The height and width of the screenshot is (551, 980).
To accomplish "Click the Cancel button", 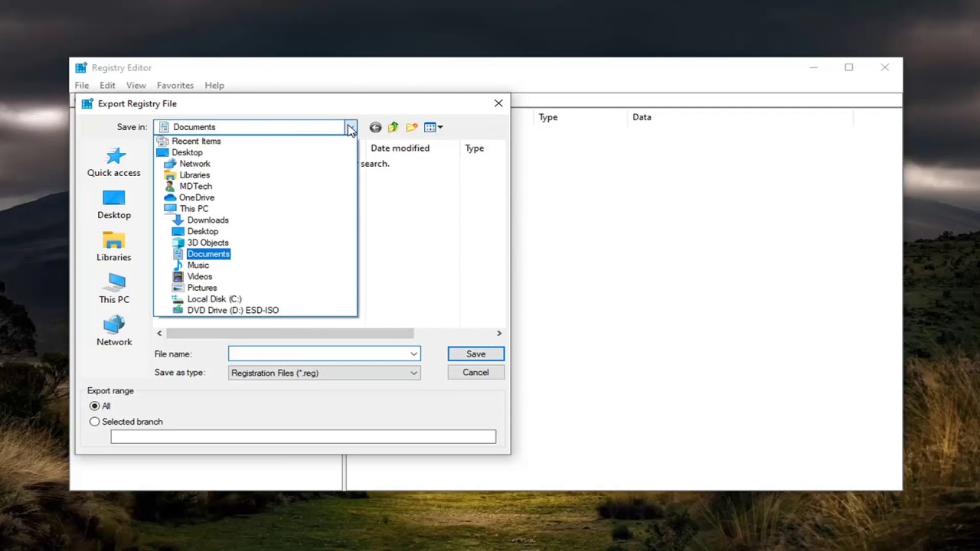I will point(475,373).
